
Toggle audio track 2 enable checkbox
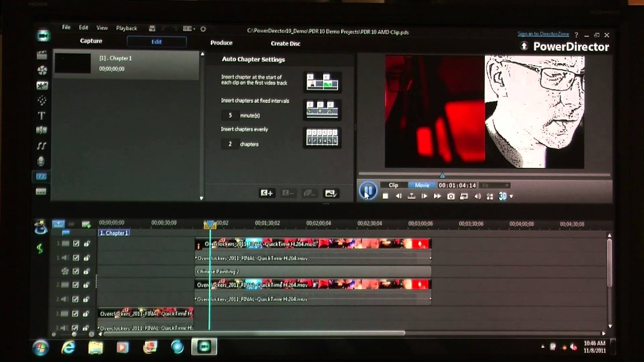76,299
